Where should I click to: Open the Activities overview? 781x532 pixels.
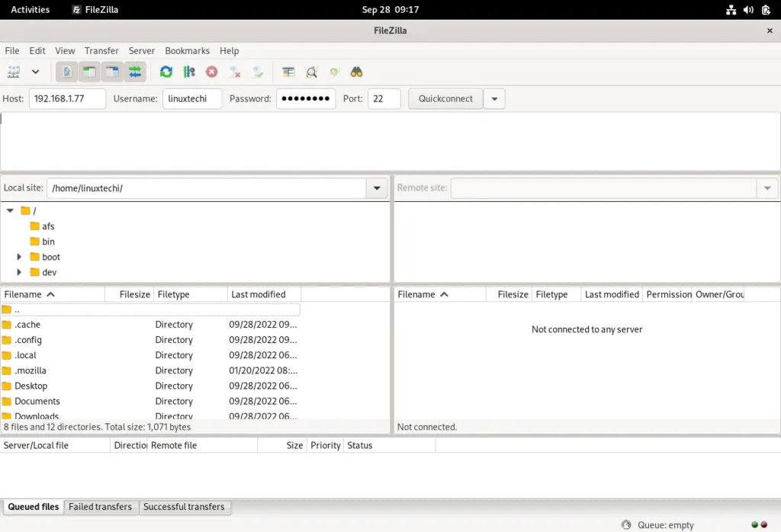[31, 9]
